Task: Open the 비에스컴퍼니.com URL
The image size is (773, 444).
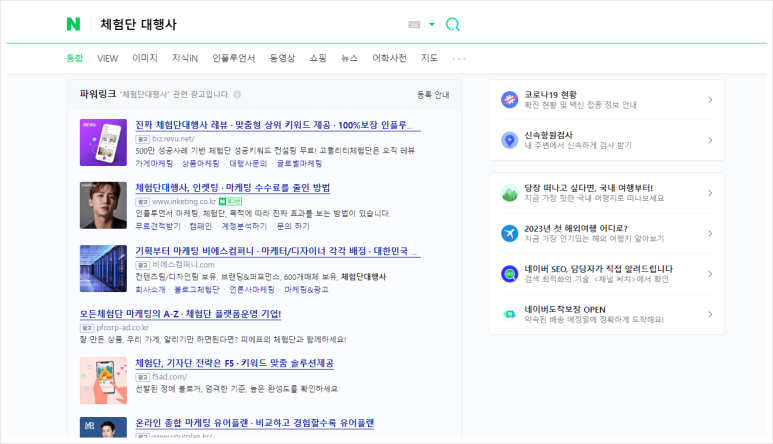Action: pyautogui.click(x=183, y=265)
